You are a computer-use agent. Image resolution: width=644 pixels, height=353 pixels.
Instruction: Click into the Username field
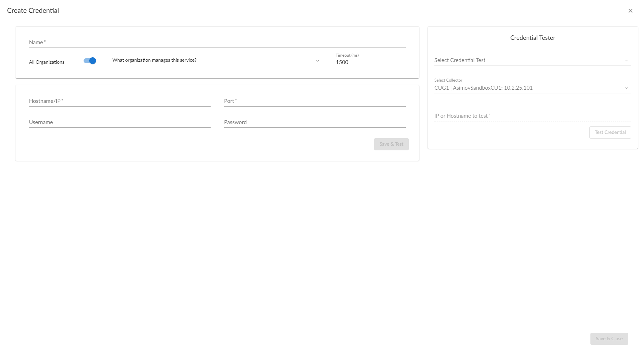(x=120, y=122)
